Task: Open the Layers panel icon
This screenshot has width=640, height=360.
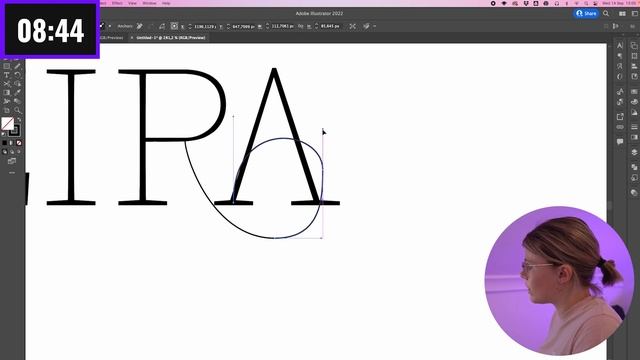Action: point(634,152)
